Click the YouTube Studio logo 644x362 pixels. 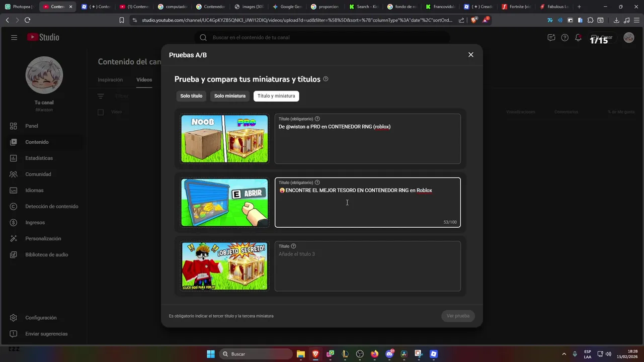click(43, 37)
